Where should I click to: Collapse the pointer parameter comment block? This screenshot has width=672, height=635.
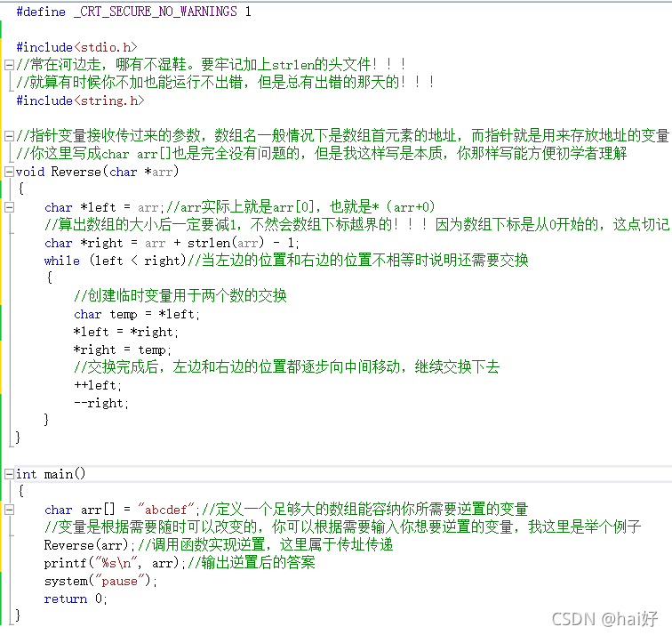click(x=9, y=136)
